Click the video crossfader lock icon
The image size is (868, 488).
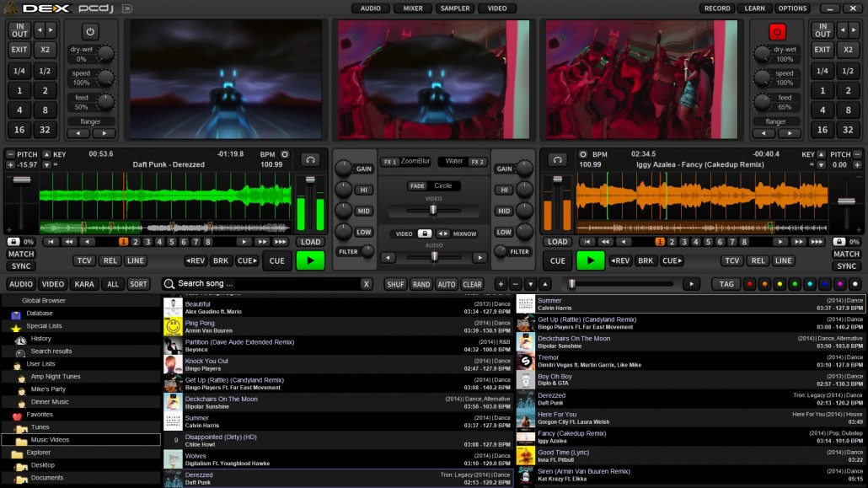425,233
